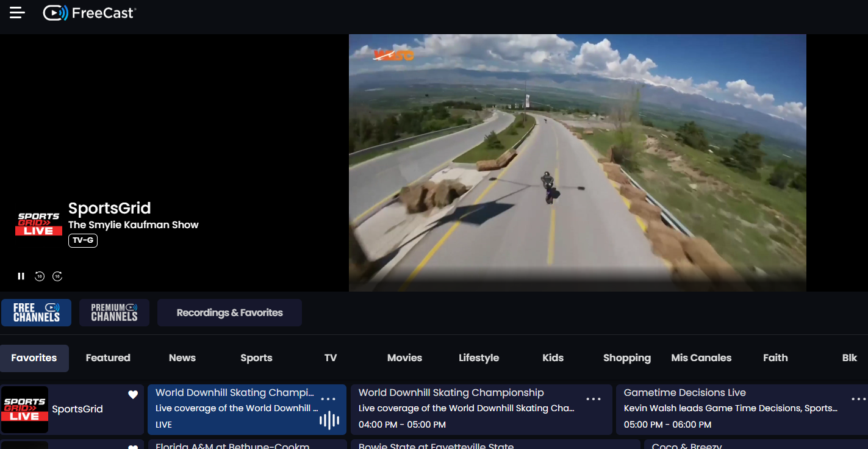
Task: Unfavorite SportsGrid using its heart icon
Action: [133, 395]
